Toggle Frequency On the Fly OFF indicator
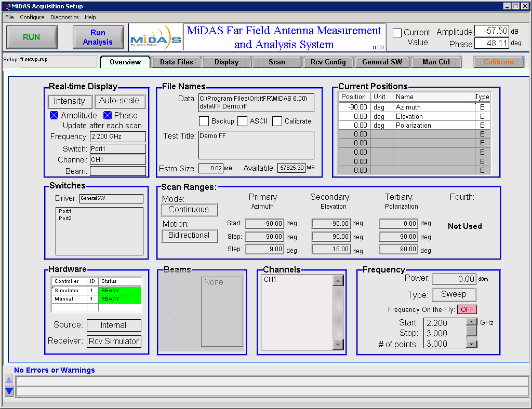 (467, 309)
